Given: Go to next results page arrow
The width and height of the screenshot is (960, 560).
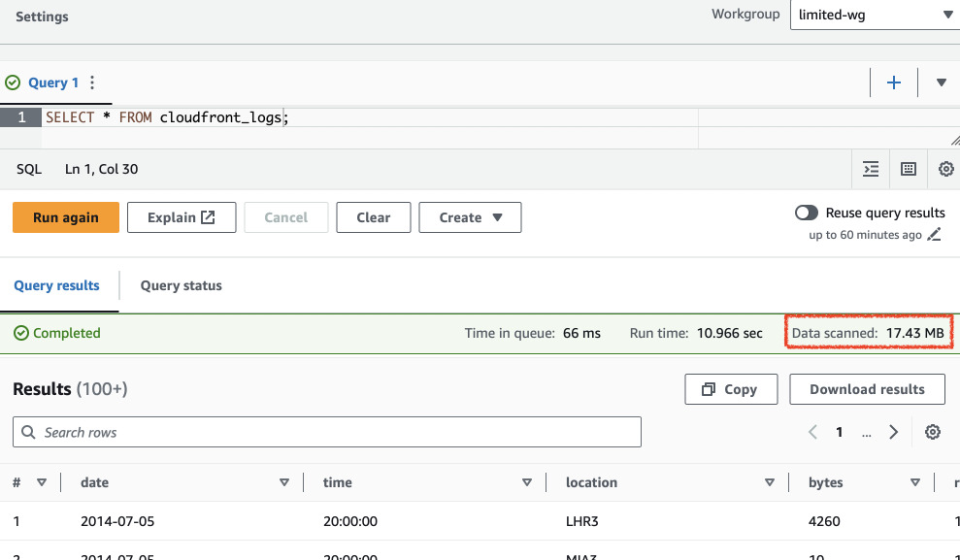Looking at the screenshot, I should 893,432.
